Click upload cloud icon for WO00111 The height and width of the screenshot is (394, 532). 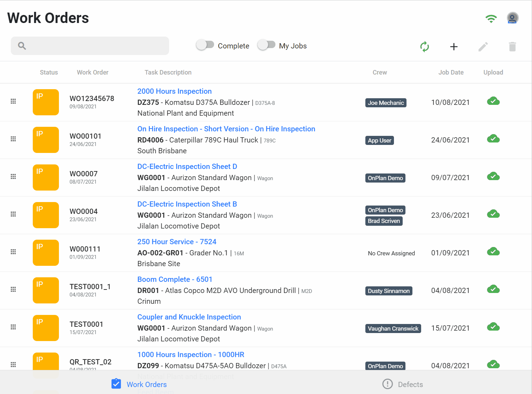point(493,252)
